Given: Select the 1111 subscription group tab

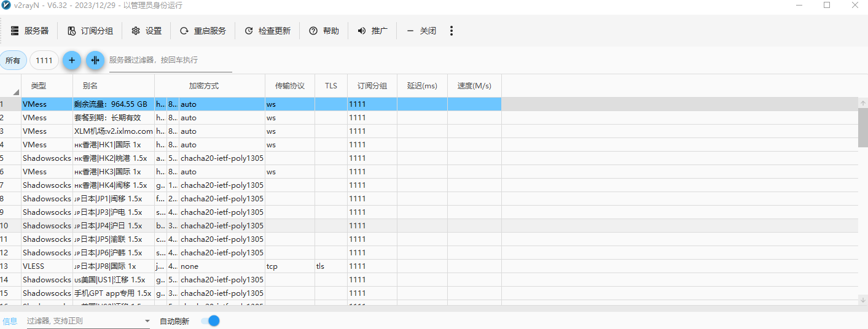Looking at the screenshot, I should (x=44, y=60).
